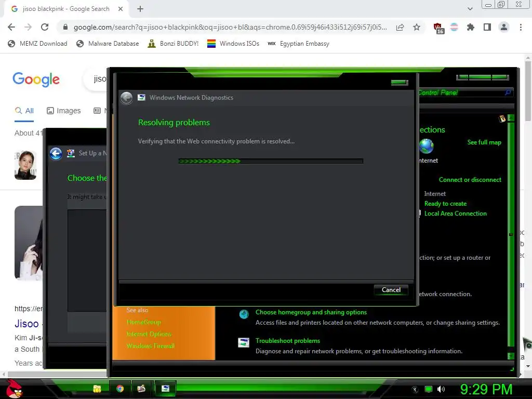The height and width of the screenshot is (399, 532).
Task: Select the All search tab
Action: (24, 111)
